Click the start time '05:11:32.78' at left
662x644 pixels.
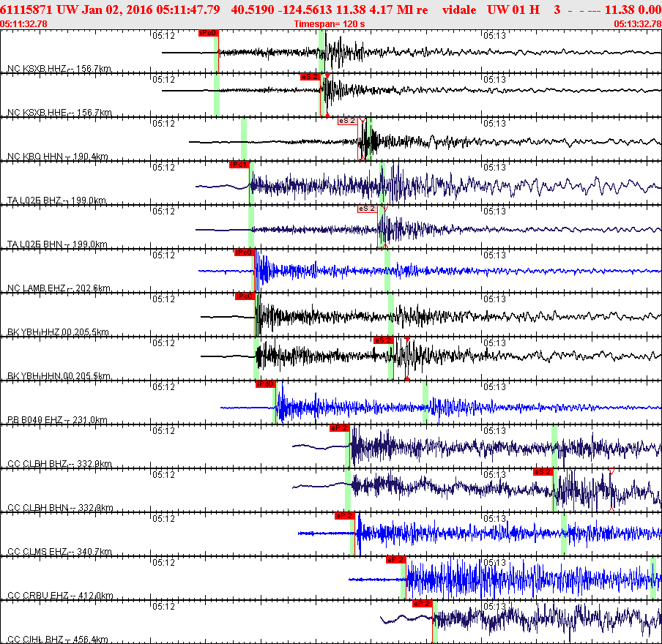click(x=23, y=24)
